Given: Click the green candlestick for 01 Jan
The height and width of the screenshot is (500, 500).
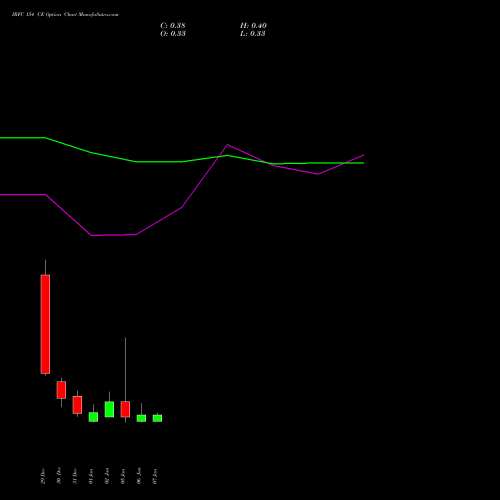Looking at the screenshot, I should pos(93,417).
